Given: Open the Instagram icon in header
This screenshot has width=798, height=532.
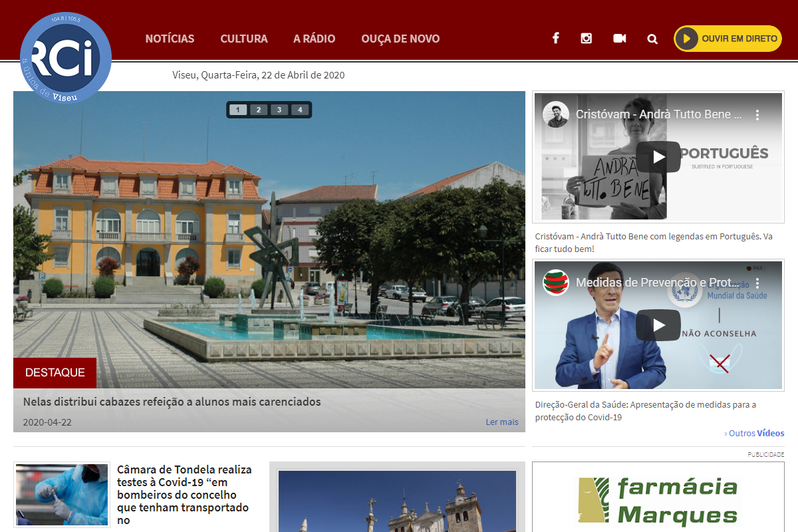Looking at the screenshot, I should 586,39.
